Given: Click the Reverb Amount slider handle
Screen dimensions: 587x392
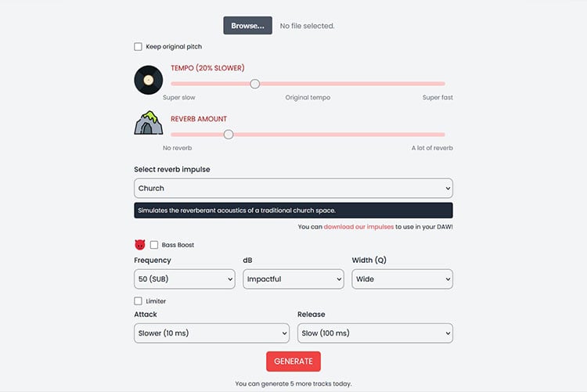Looking at the screenshot, I should point(229,135).
